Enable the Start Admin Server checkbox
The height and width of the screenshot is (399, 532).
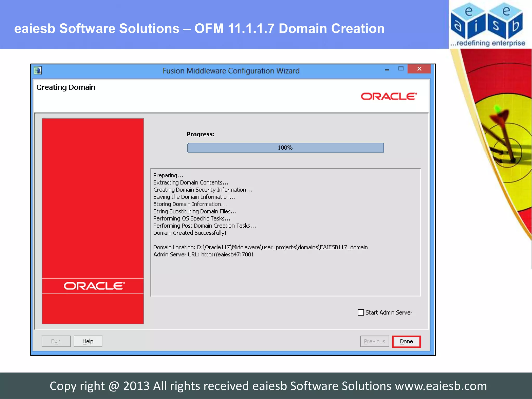(x=361, y=312)
